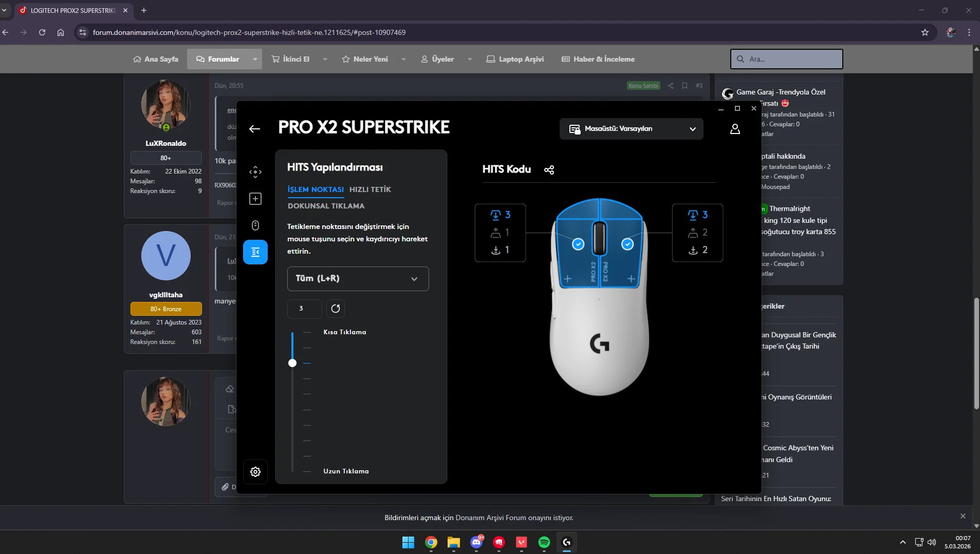Toggle the right mouse button checkmark

click(627, 244)
